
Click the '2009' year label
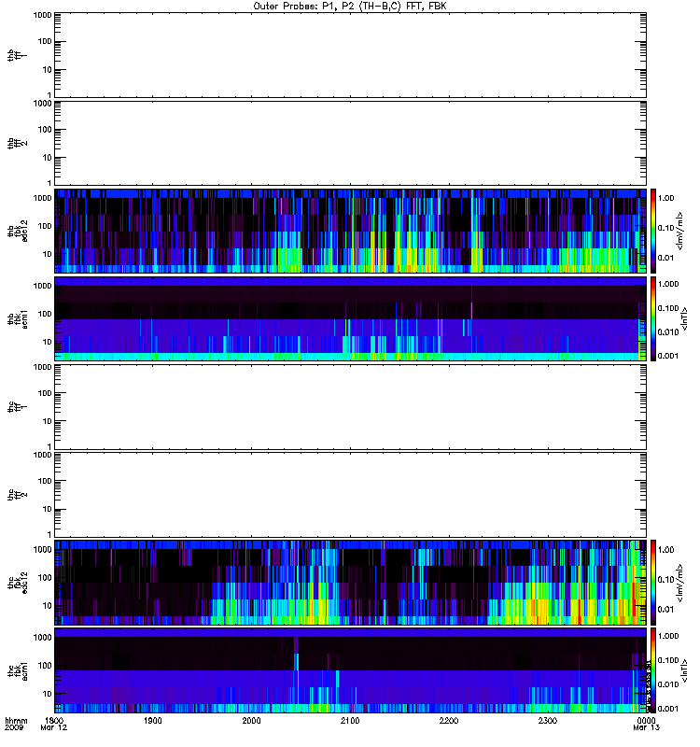coord(13,728)
